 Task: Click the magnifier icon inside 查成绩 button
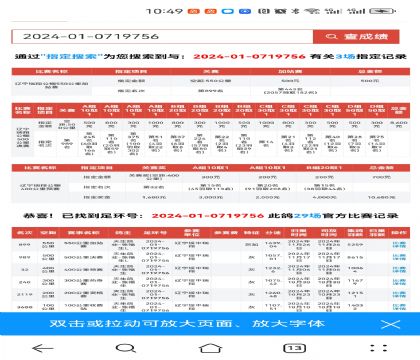point(331,37)
